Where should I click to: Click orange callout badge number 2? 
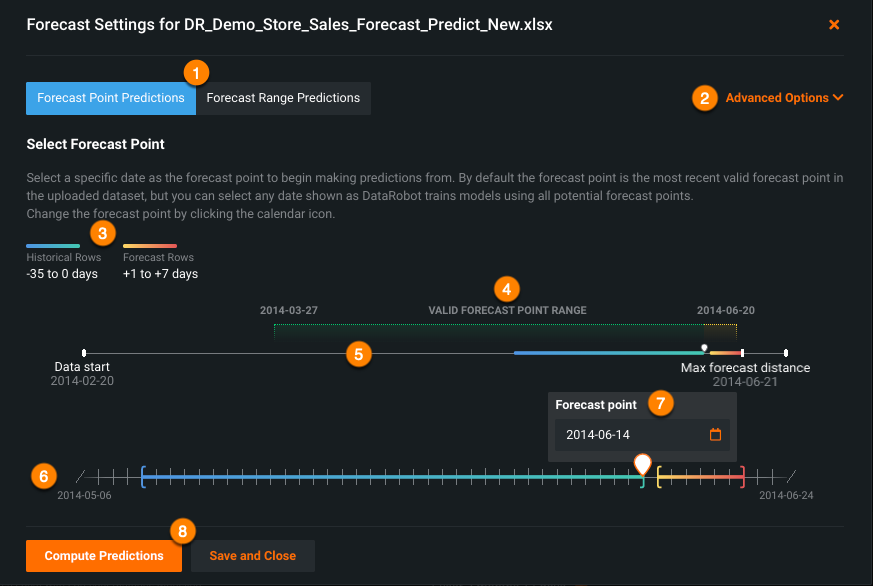tap(705, 98)
